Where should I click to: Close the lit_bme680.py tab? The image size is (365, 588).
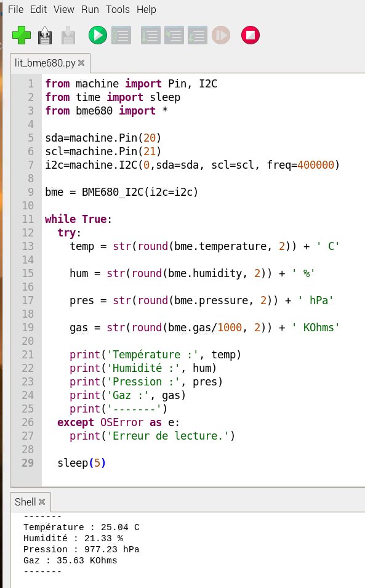[81, 63]
